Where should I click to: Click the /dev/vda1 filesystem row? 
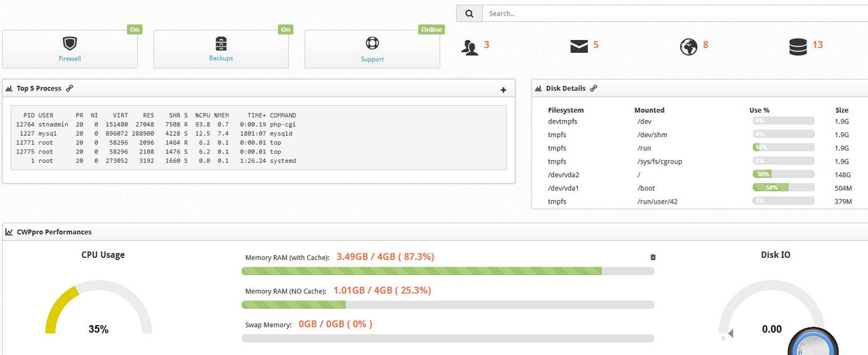[699, 188]
